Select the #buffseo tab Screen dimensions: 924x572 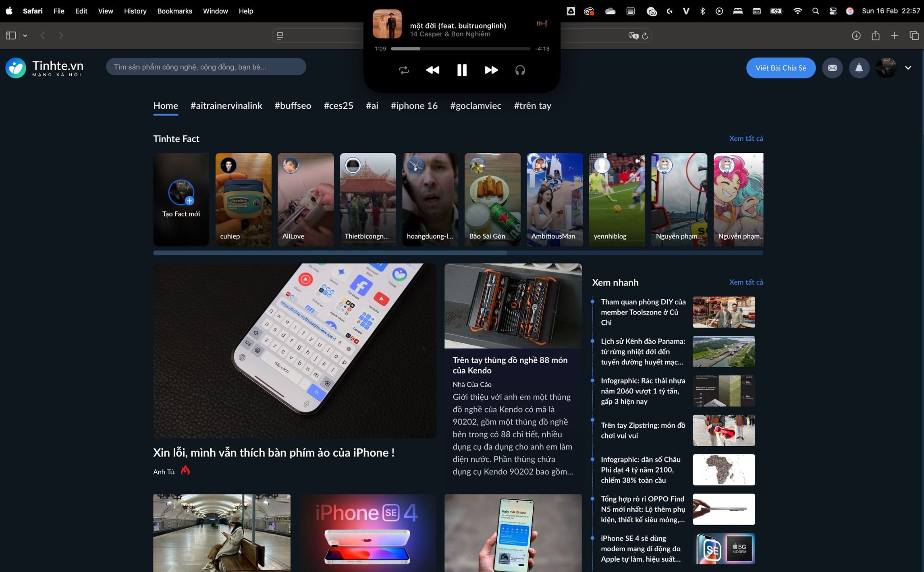[293, 106]
